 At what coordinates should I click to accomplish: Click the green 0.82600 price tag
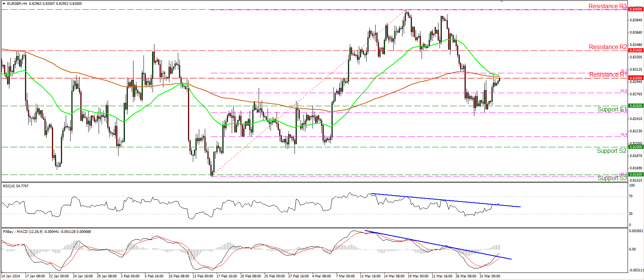636,106
